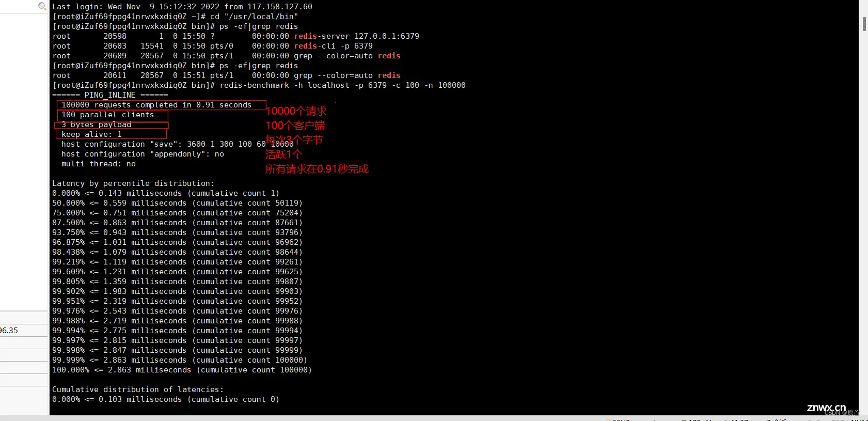
Task: Click the 99.976% <= 2.543 milliseconds row
Action: [x=178, y=311]
